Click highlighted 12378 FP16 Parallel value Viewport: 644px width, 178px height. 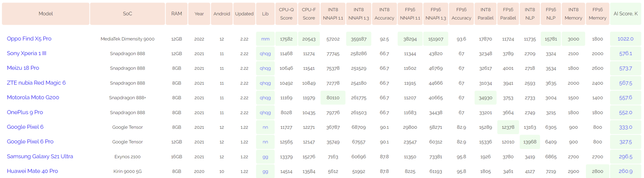click(x=508, y=127)
